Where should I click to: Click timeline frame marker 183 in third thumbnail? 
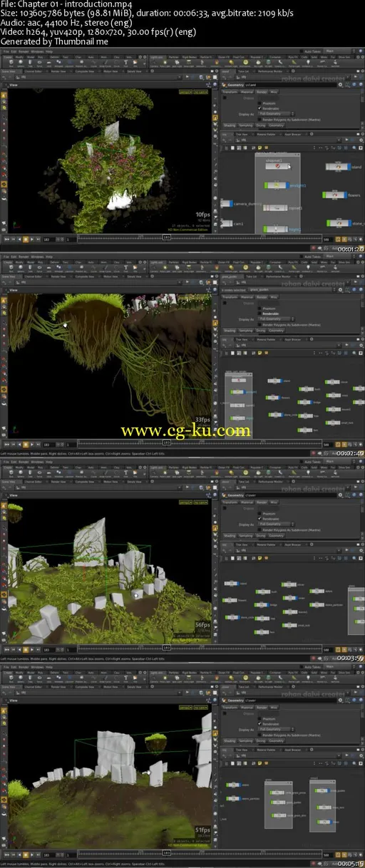pyautogui.click(x=166, y=647)
